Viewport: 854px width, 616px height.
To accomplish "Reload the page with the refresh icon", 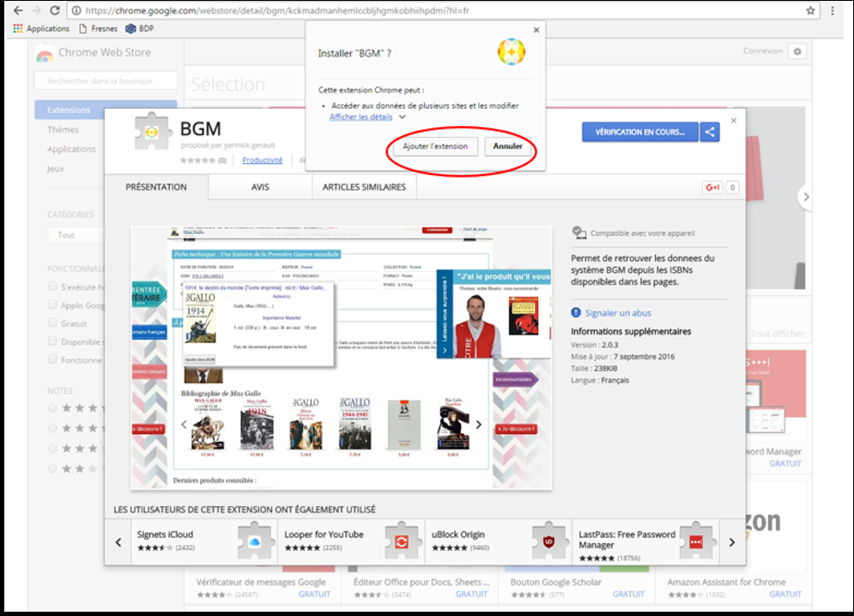I will [54, 10].
